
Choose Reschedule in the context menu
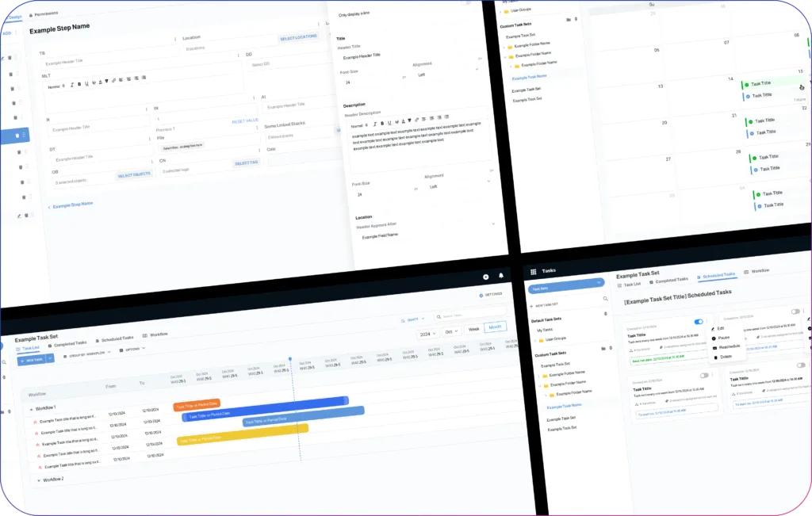tap(726, 347)
